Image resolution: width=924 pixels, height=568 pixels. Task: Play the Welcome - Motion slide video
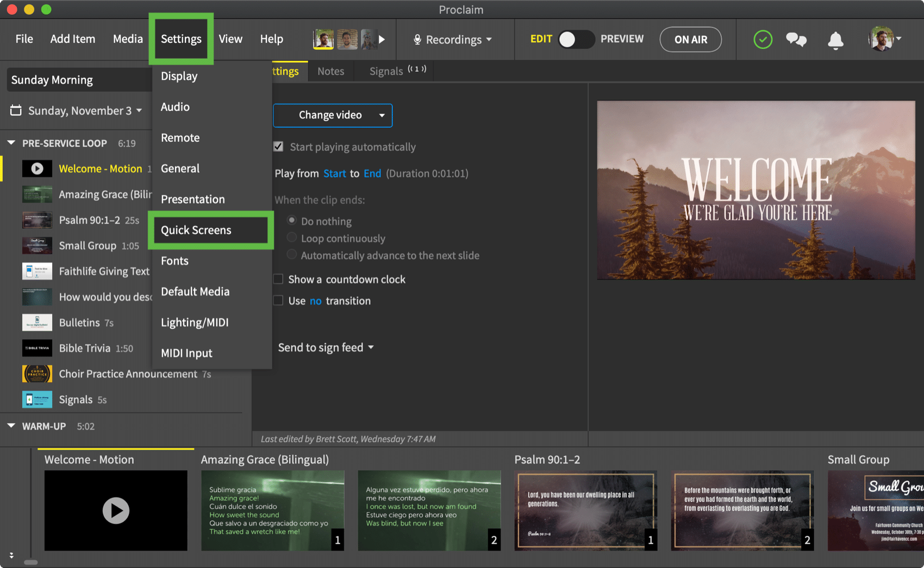click(116, 510)
